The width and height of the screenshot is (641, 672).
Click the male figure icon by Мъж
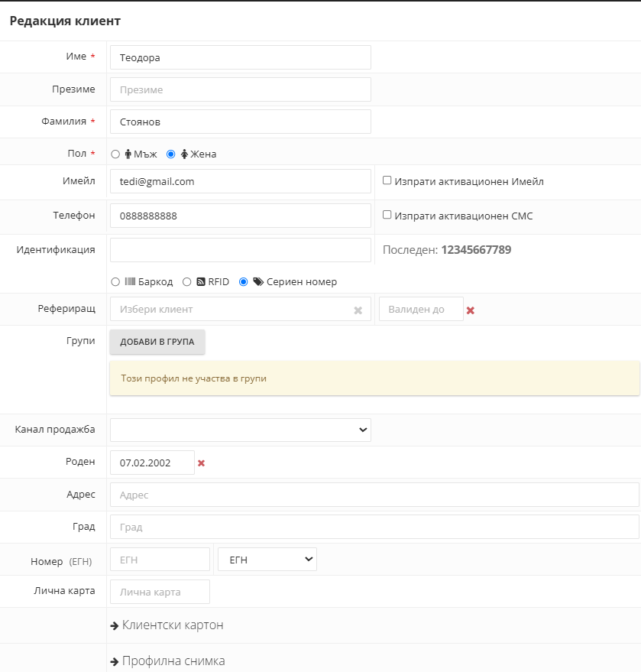pos(128,154)
